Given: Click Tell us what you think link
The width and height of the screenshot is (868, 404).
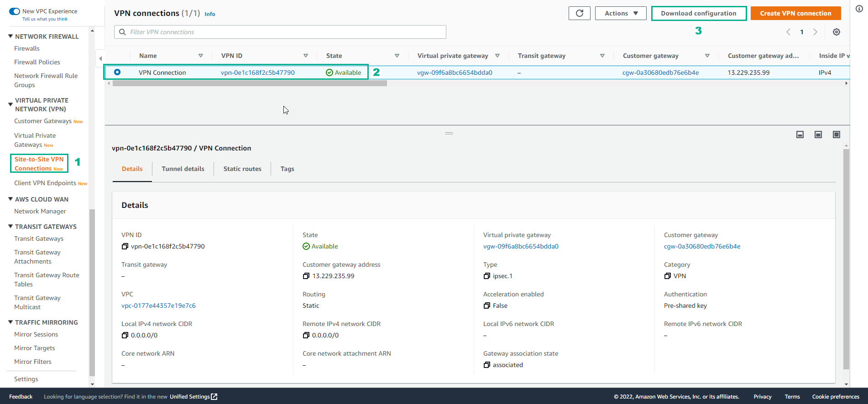Looking at the screenshot, I should point(45,19).
